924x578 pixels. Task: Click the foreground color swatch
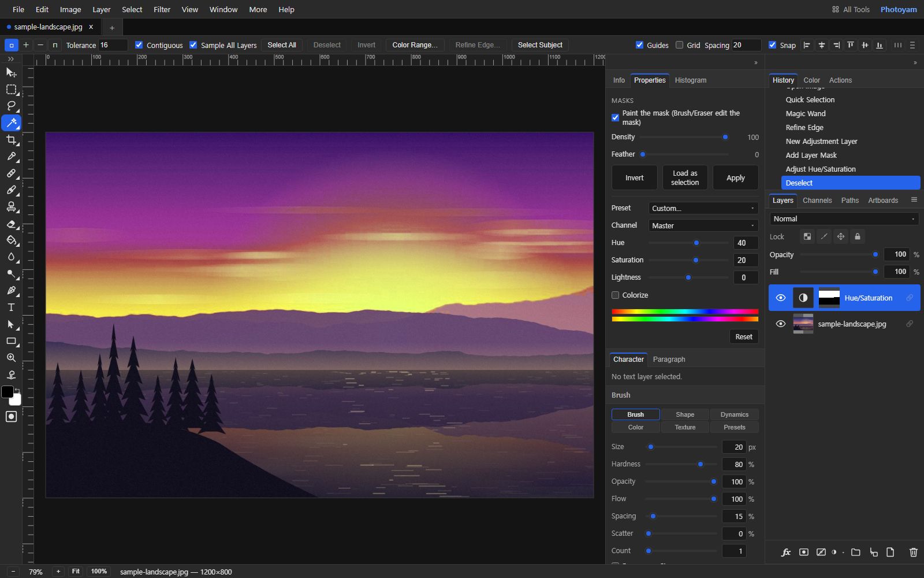pos(8,392)
